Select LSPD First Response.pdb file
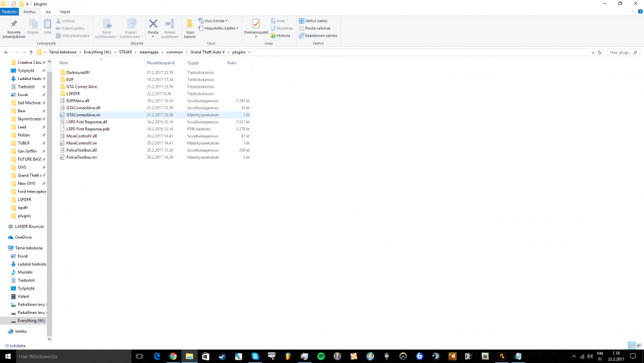The width and height of the screenshot is (644, 363). click(88, 129)
